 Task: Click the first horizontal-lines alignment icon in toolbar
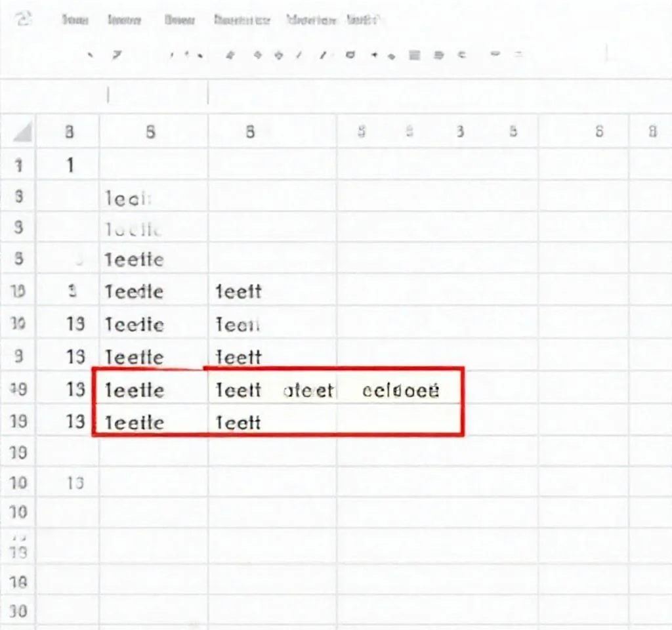[x=414, y=56]
